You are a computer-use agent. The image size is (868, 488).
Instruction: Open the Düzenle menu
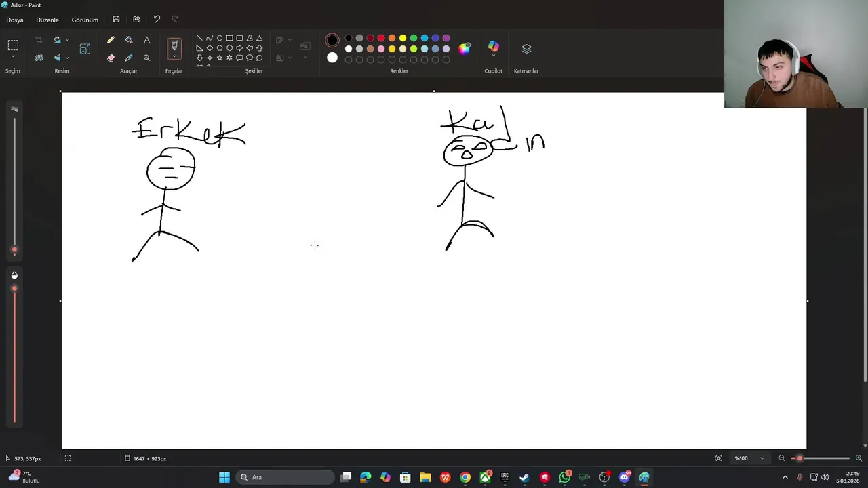(x=47, y=20)
